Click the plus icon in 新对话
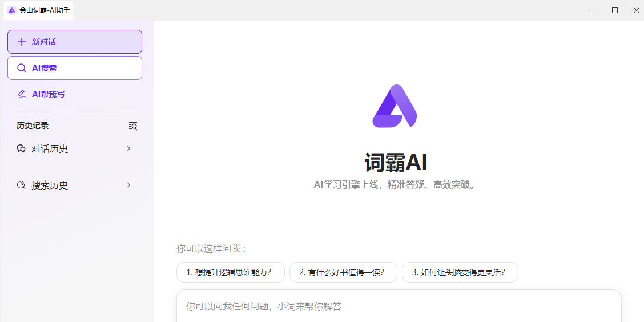644x322 pixels. pos(21,42)
